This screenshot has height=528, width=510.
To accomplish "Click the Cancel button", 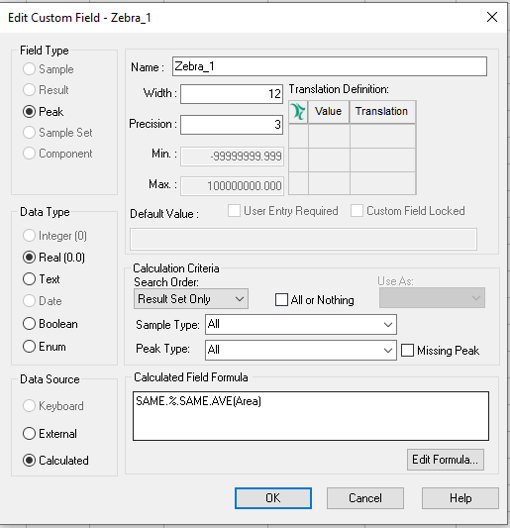I will click(x=365, y=498).
